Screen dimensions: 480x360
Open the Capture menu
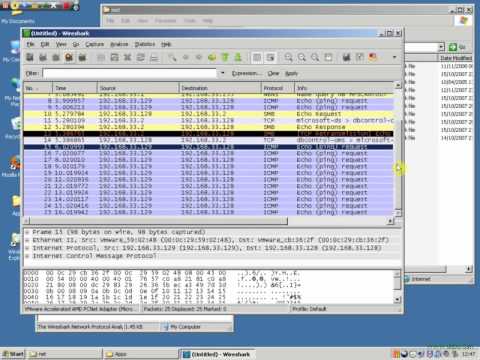(95, 44)
